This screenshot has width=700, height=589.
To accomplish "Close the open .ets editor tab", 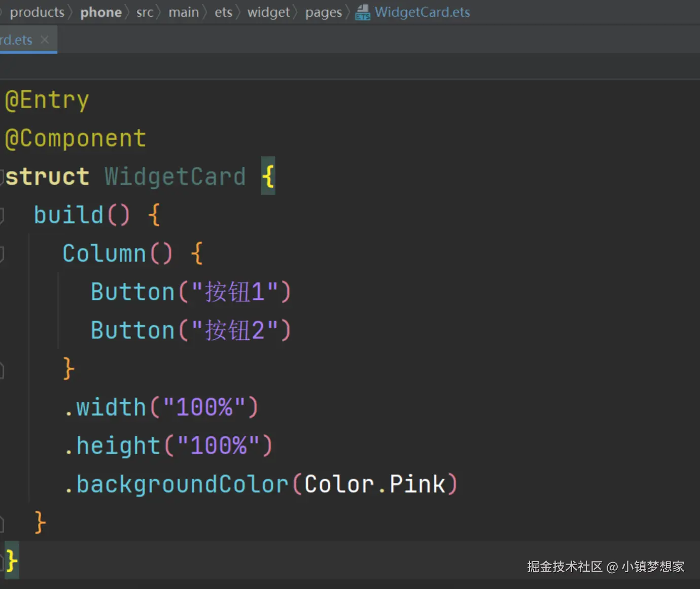I will pos(45,40).
